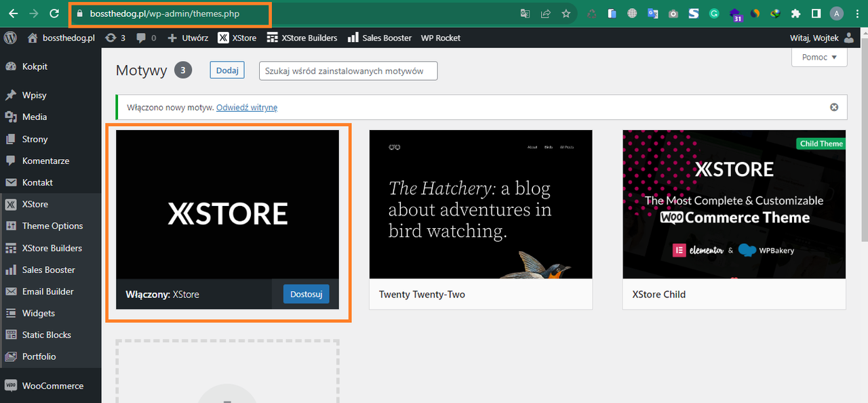The image size is (868, 403).
Task: Click the XStore Child theme name
Action: tap(659, 295)
